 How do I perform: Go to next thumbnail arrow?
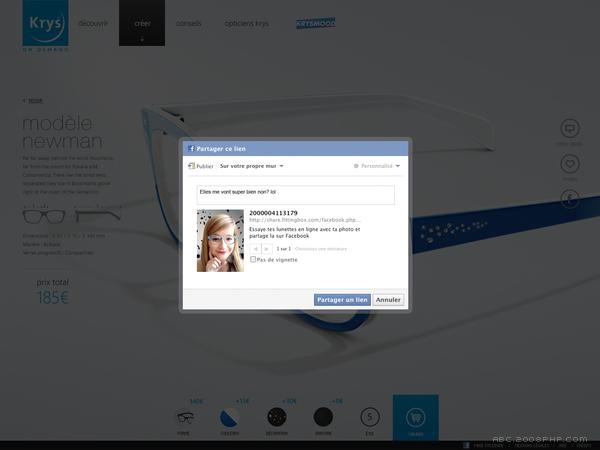[266, 247]
